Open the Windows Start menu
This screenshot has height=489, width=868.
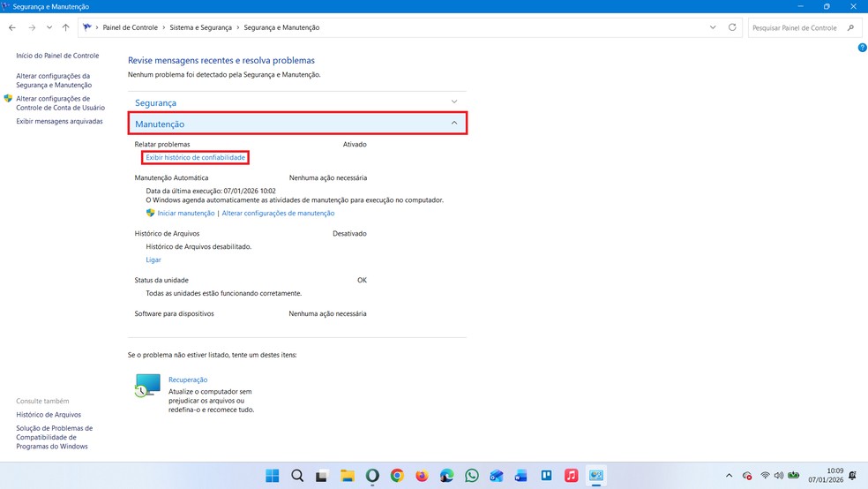tap(273, 476)
